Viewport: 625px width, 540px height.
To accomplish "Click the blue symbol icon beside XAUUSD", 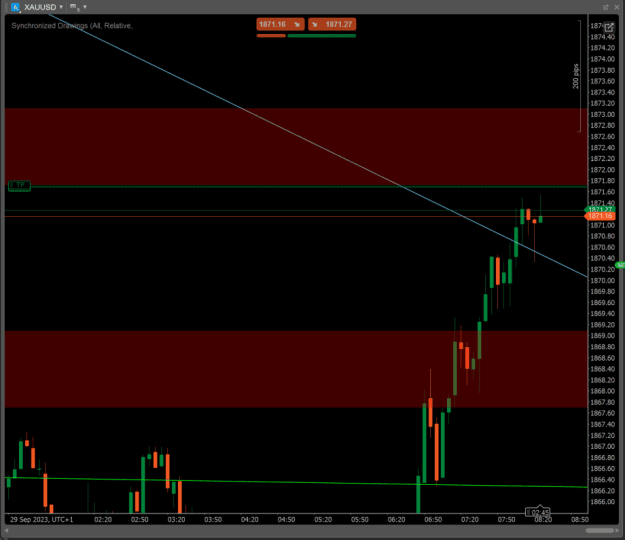I will (x=15, y=7).
